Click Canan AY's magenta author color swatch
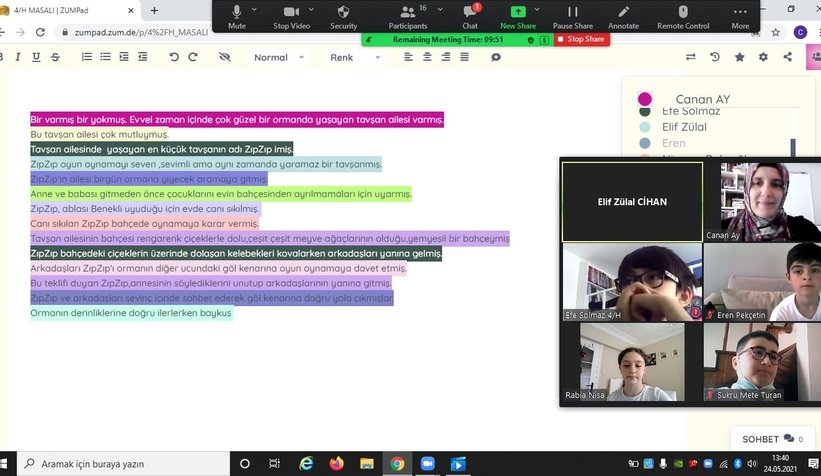This screenshot has width=821, height=476. pyautogui.click(x=645, y=99)
